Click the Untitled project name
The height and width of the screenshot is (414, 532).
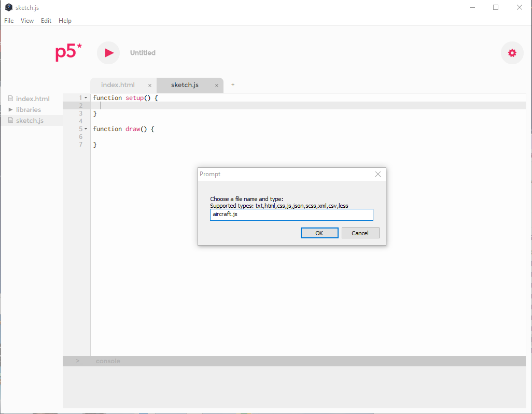pos(143,53)
